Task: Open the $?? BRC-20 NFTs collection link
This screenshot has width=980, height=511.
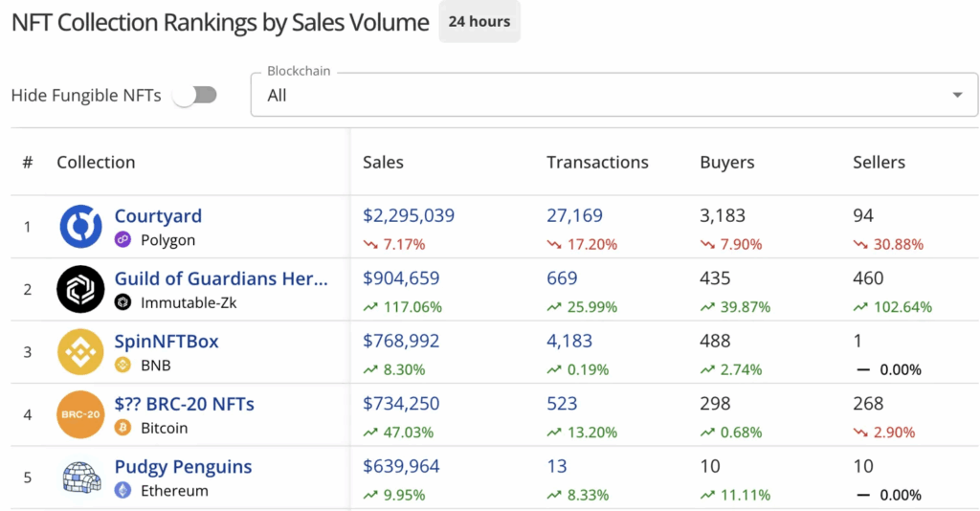Action: point(185,404)
